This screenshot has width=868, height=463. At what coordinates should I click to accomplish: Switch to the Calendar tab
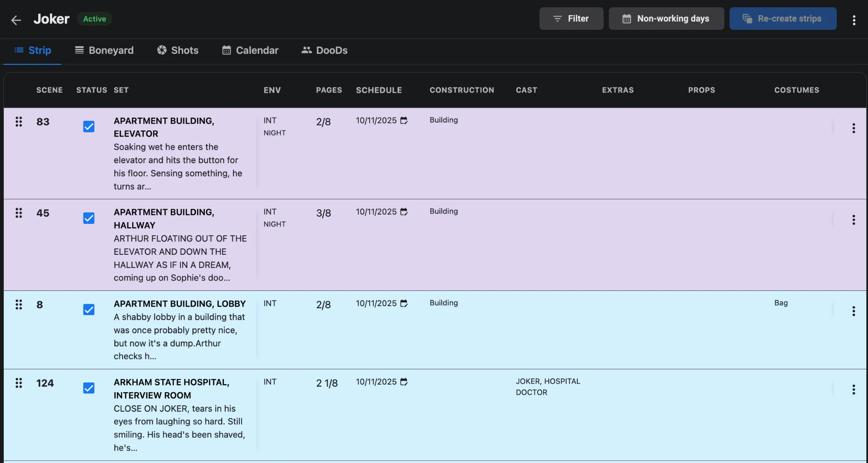point(250,50)
